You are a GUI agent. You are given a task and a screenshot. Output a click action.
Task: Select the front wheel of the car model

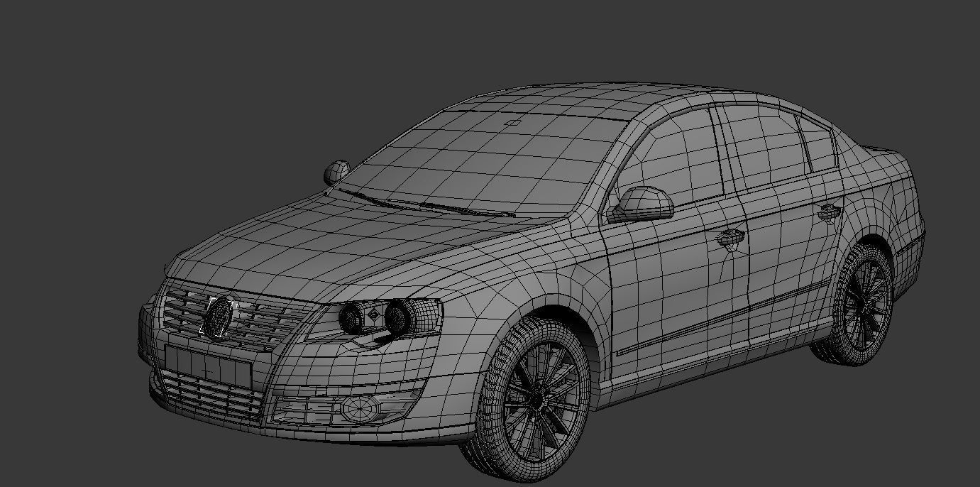click(534, 399)
